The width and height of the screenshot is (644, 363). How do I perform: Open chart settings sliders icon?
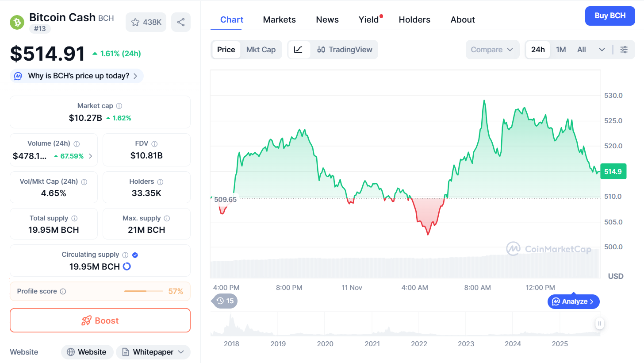point(624,50)
